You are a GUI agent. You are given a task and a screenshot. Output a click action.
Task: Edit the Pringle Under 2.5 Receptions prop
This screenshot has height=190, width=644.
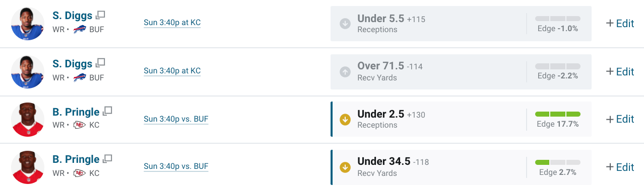(620, 119)
